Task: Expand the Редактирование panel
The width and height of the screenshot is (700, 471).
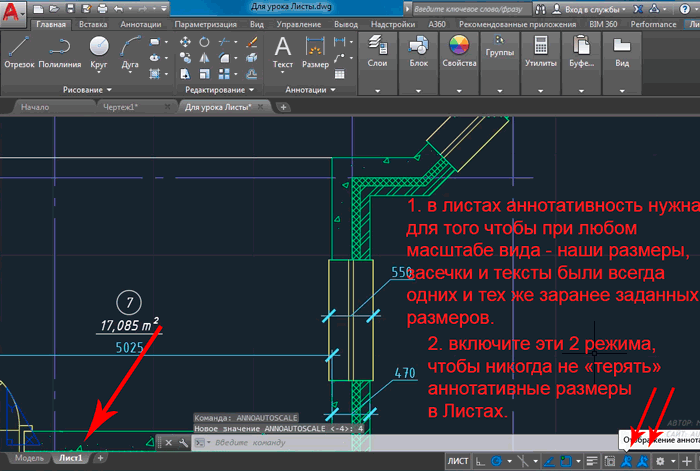Action: (x=219, y=90)
